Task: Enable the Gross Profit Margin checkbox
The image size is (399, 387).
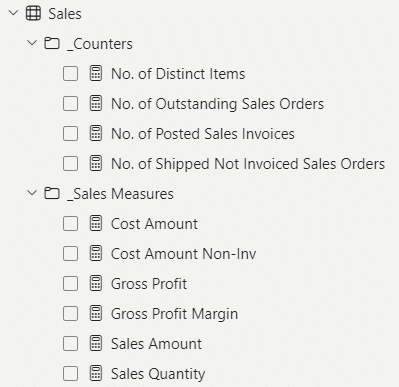Action: click(x=70, y=314)
